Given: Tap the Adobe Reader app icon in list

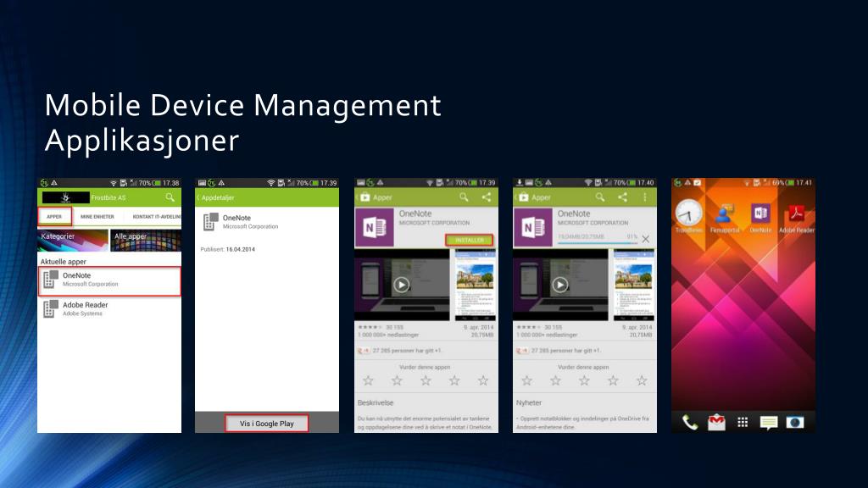Looking at the screenshot, I should [x=50, y=308].
